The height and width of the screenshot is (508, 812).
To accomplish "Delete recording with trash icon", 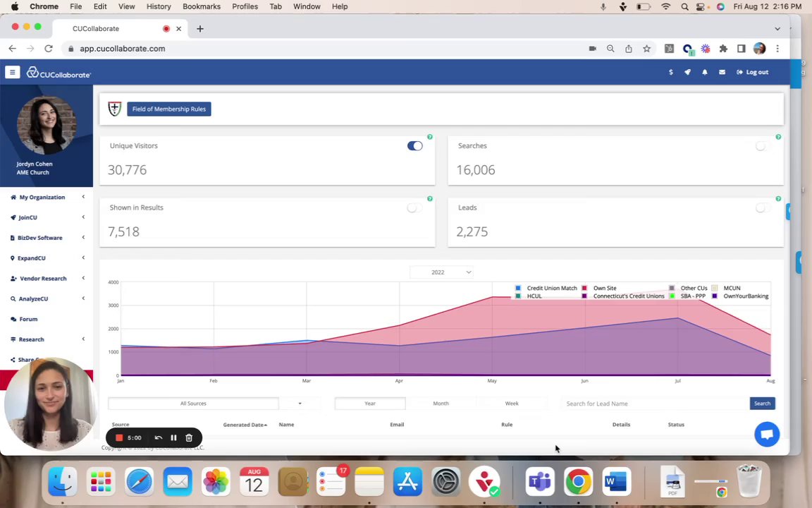I will click(189, 437).
